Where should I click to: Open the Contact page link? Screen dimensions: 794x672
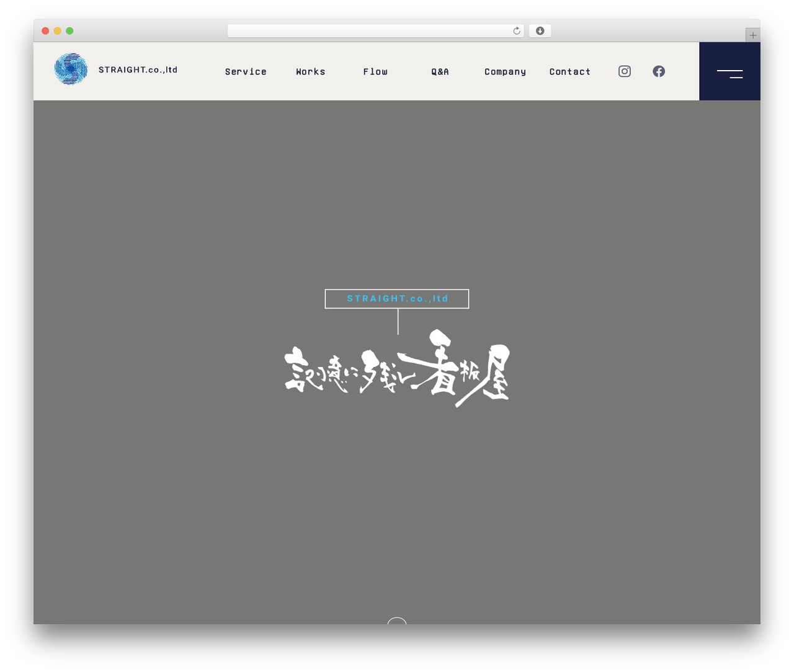pos(570,72)
